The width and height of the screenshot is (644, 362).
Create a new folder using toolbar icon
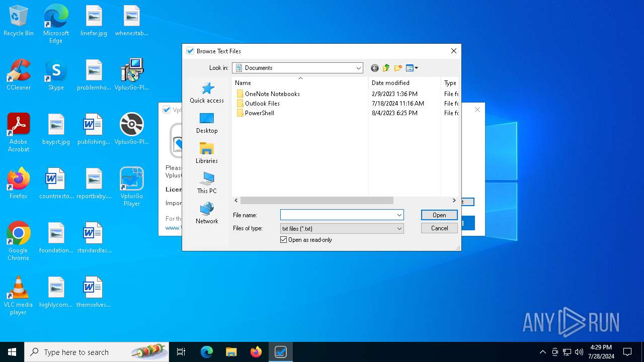(398, 68)
